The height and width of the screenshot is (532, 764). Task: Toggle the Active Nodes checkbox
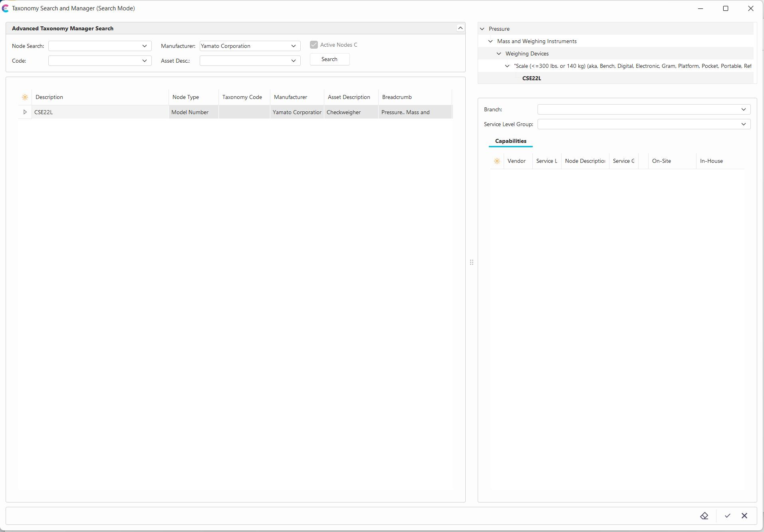314,45
